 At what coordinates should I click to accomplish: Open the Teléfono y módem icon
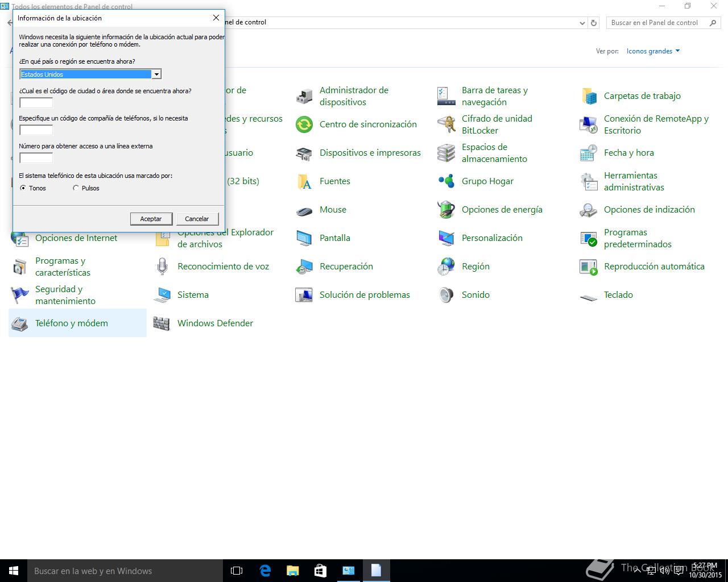pyautogui.click(x=20, y=323)
